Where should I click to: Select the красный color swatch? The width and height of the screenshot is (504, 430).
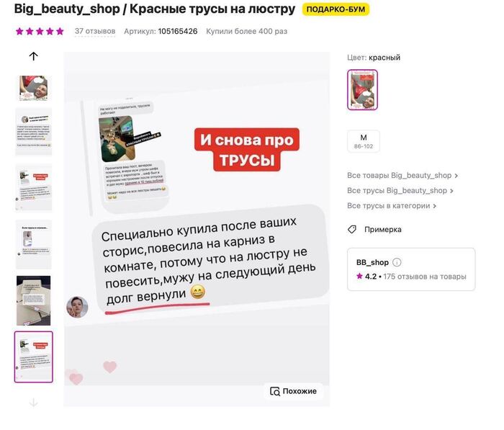click(362, 90)
